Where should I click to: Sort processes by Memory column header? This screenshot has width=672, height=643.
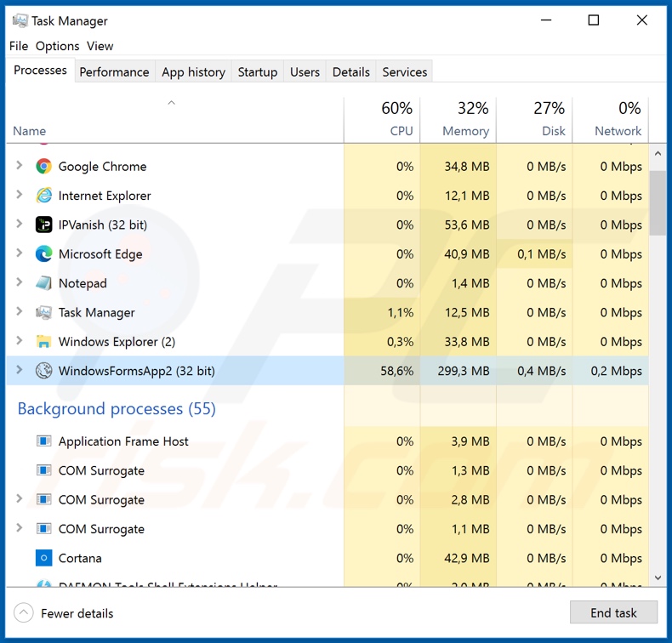click(458, 119)
